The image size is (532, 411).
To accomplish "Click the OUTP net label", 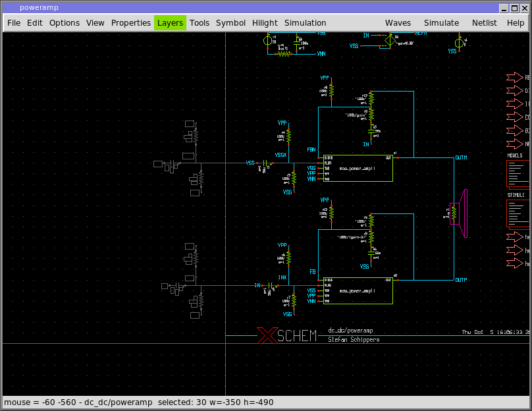I will 461,280.
